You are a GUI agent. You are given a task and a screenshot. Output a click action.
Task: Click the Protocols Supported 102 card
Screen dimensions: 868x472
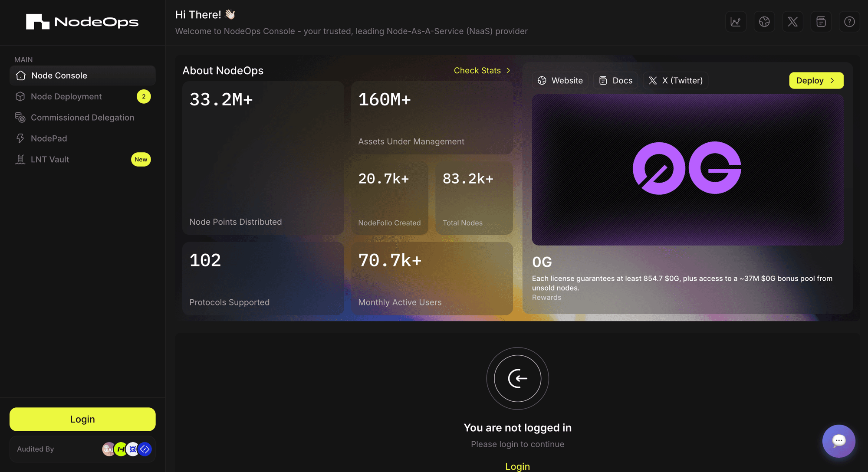[263, 279]
